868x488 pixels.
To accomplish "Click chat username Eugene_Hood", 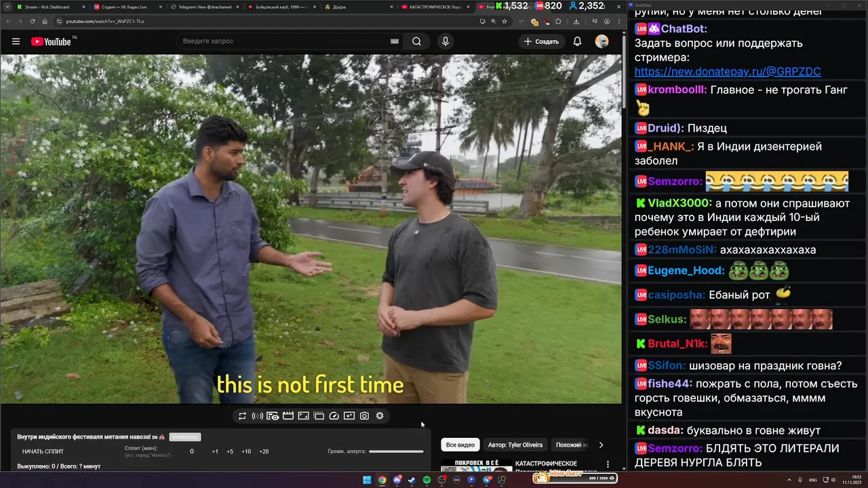I will [x=686, y=271].
